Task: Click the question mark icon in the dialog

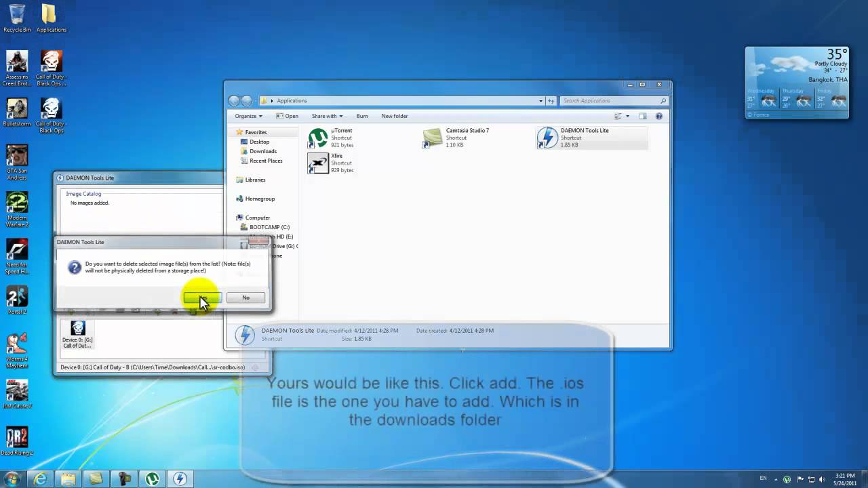Action: tap(75, 267)
